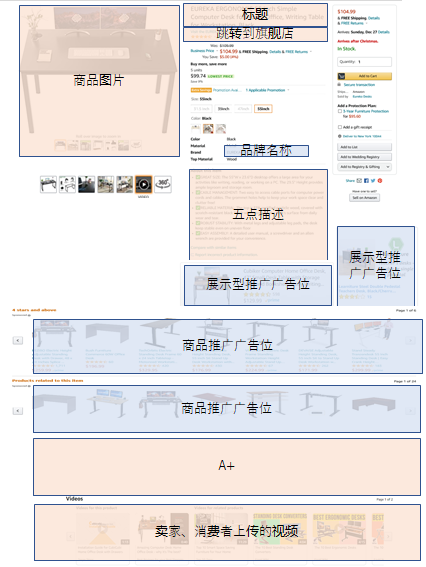Click the 'LOWEST PRICE' badge

click(221, 76)
